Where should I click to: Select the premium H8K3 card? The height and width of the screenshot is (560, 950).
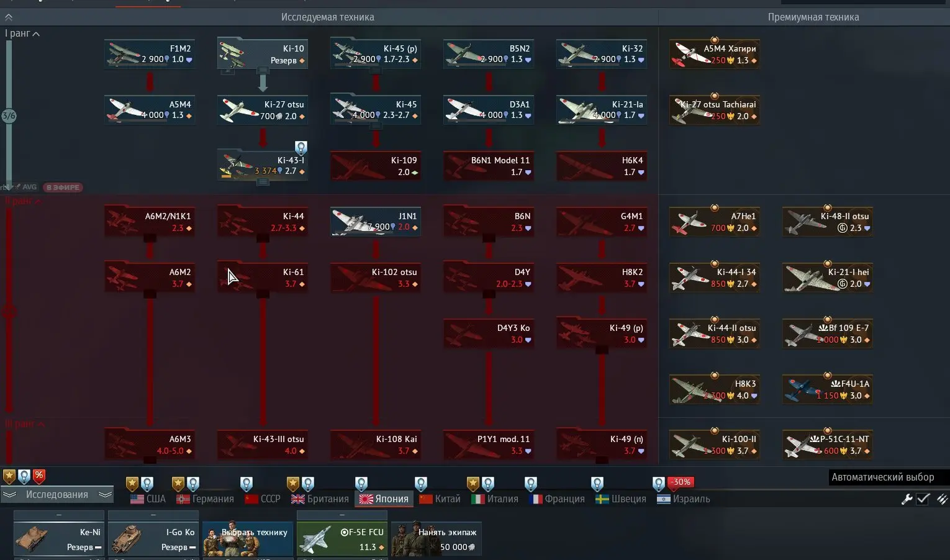click(x=715, y=389)
